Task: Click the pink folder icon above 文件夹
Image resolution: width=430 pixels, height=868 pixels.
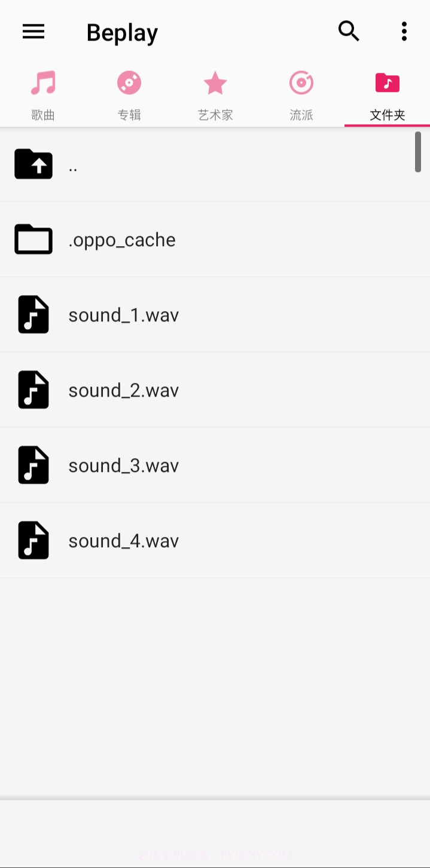Action: pyautogui.click(x=387, y=82)
